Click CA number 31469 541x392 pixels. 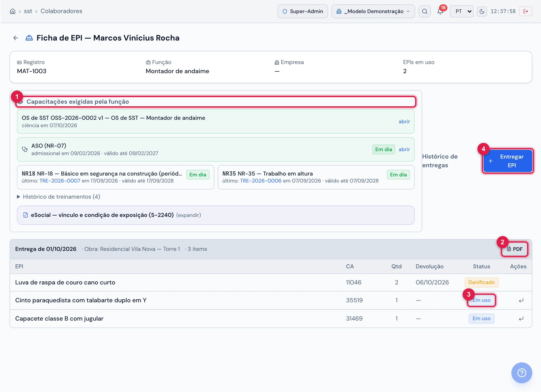click(x=354, y=319)
